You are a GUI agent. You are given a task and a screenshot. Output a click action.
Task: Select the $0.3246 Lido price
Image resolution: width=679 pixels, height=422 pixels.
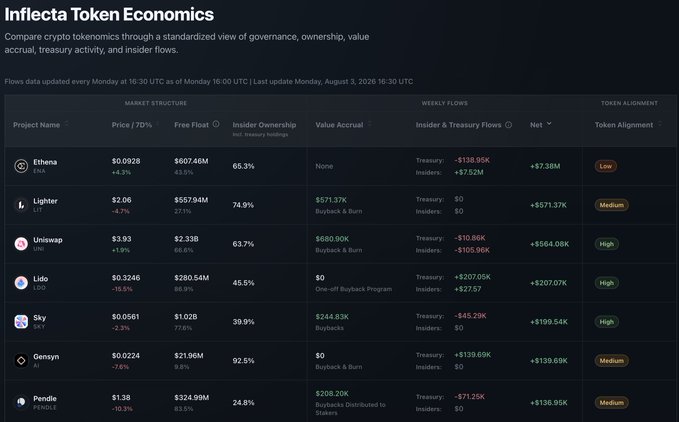[x=126, y=278]
